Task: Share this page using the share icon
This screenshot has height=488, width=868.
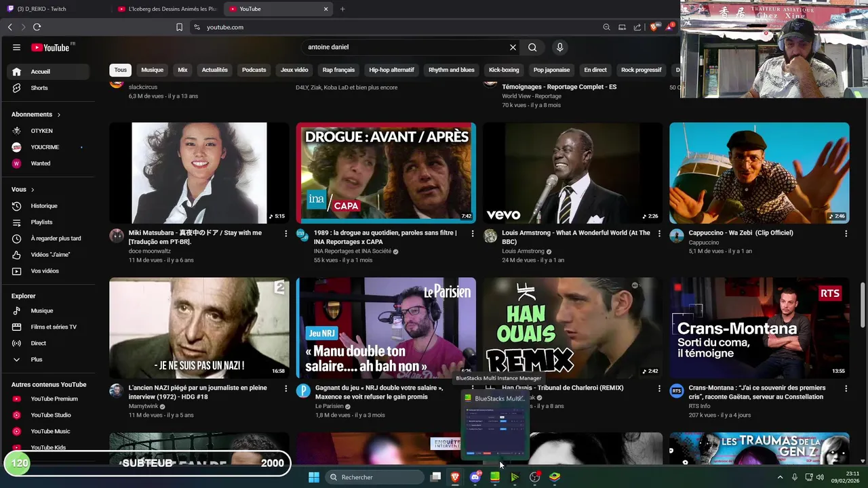Action: (x=637, y=27)
